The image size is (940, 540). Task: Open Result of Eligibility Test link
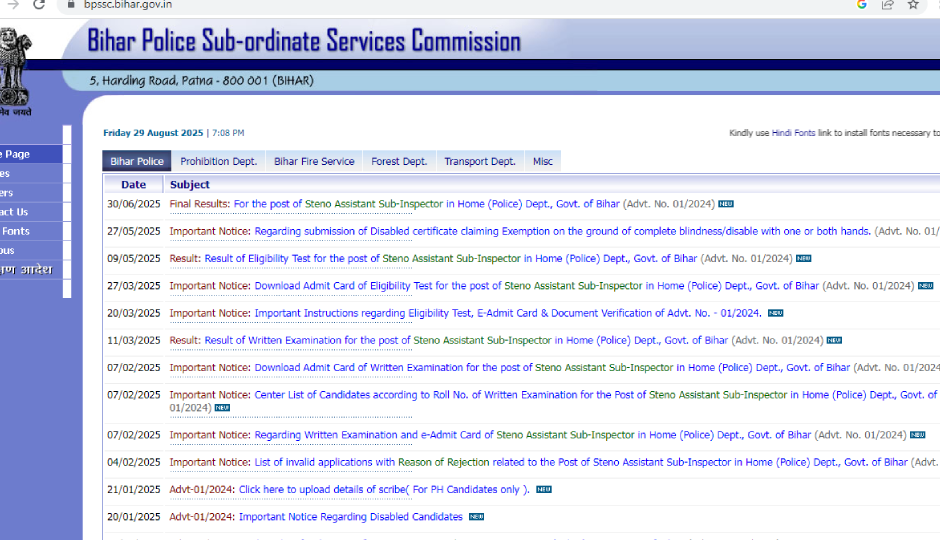(450, 258)
